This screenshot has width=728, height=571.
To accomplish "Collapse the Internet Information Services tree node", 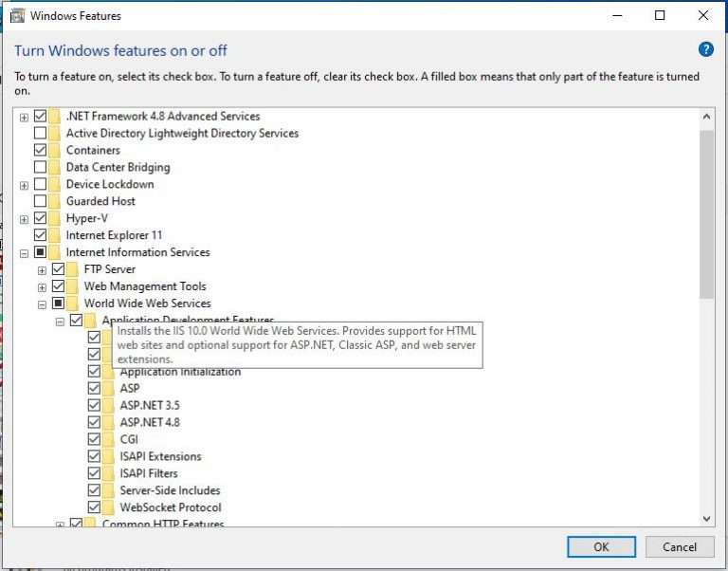I will click(x=24, y=253).
